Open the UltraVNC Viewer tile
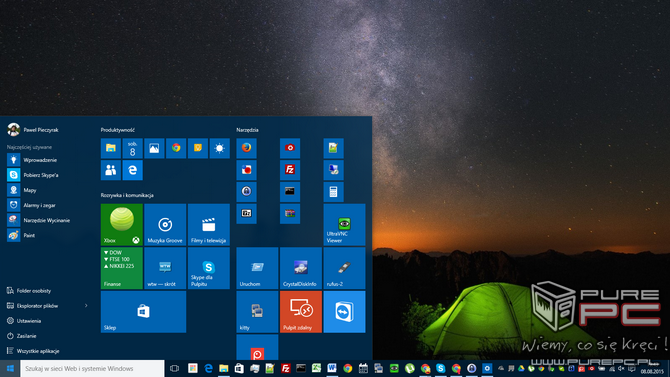The width and height of the screenshot is (670, 377). tap(344, 224)
